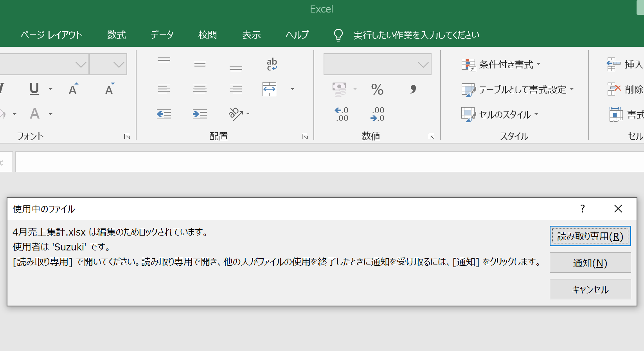Expand underline style dropdown arrow
The image size is (644, 351).
(50, 89)
